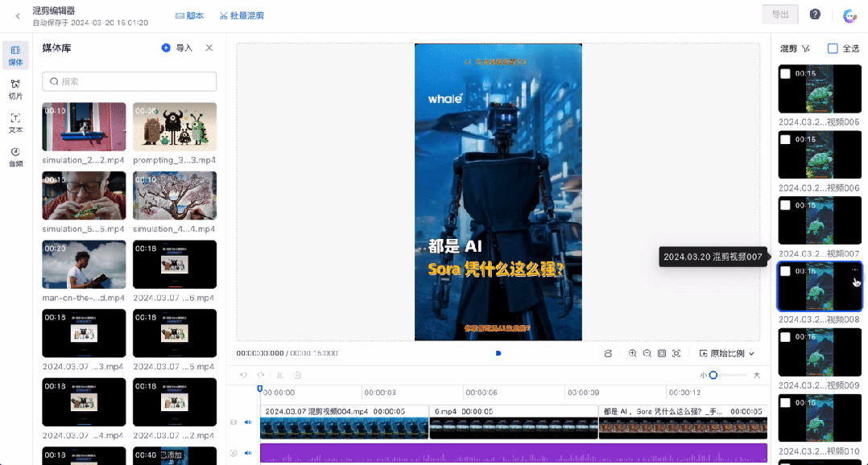Select timeline clip 混剪视频004.mp4
The width and height of the screenshot is (868, 465).
point(345,422)
